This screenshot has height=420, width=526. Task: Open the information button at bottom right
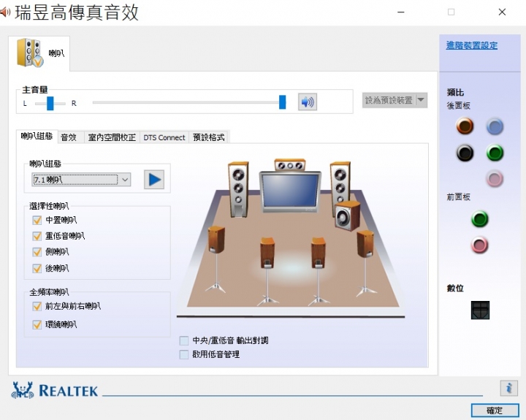(x=509, y=388)
